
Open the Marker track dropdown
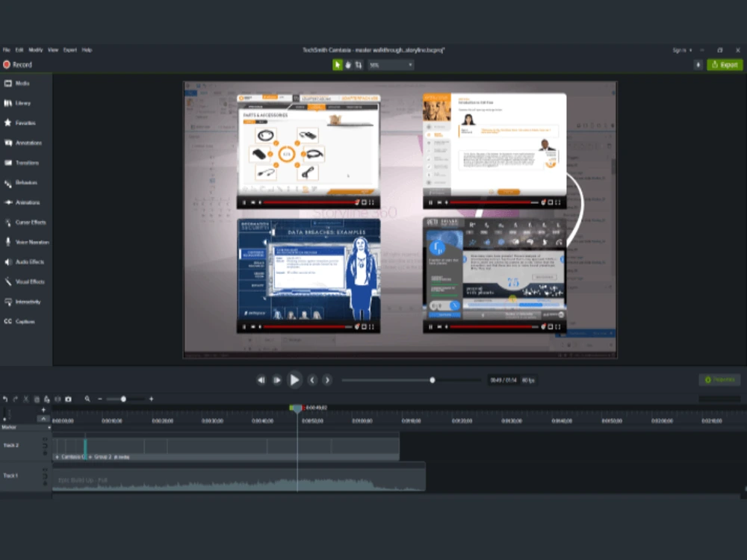(49, 428)
